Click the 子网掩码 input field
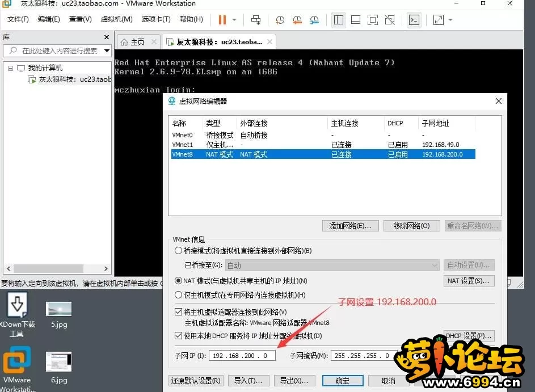535x392 pixels. coord(363,356)
